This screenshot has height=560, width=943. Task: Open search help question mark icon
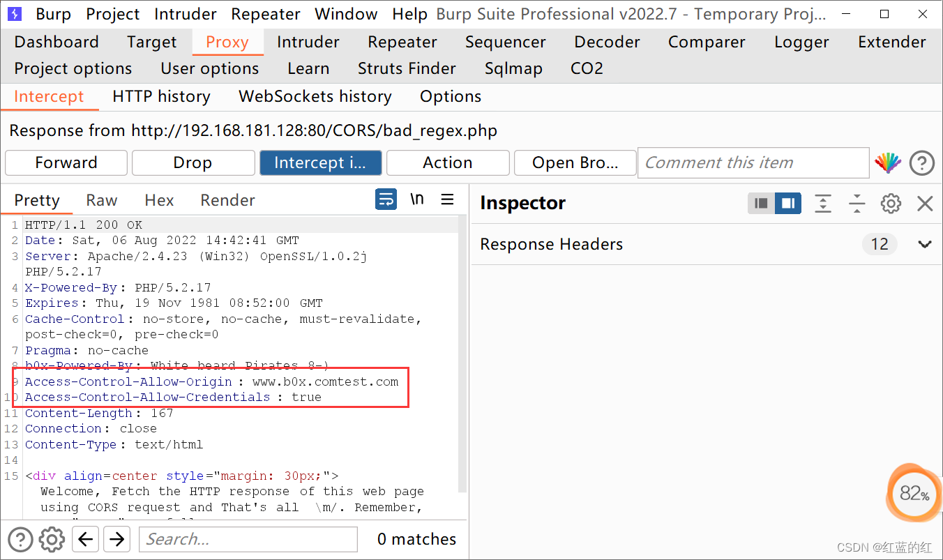pyautogui.click(x=20, y=539)
